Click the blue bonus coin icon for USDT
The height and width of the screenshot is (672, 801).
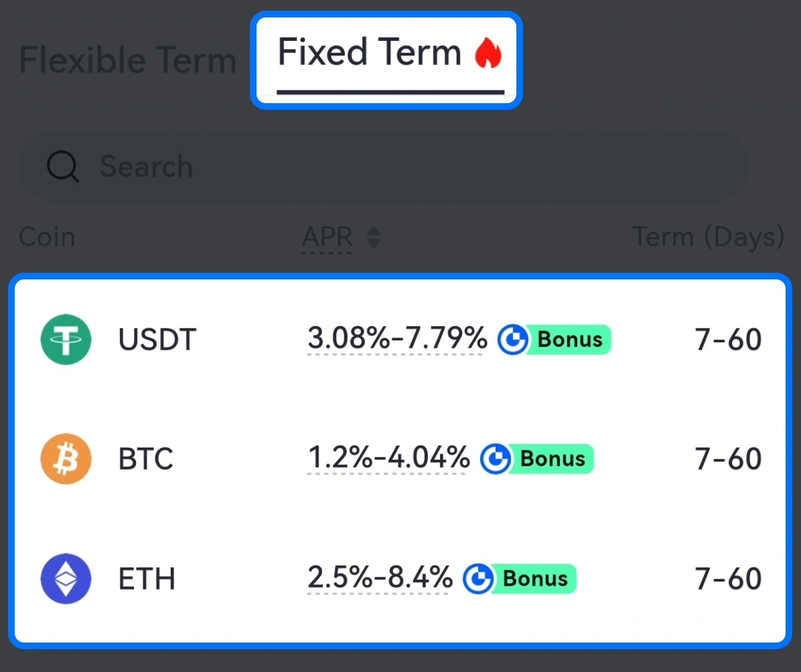[513, 340]
